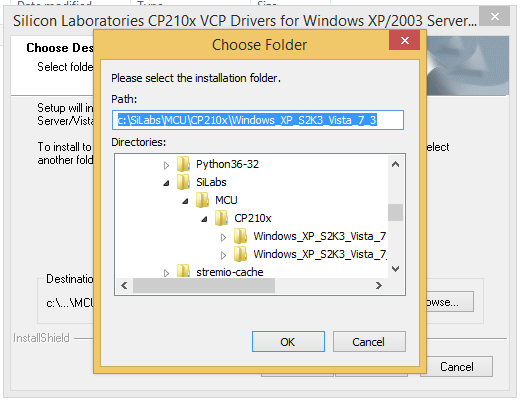The width and height of the screenshot is (524, 401).
Task: Click directory list scroll right arrow
Action: tap(379, 286)
